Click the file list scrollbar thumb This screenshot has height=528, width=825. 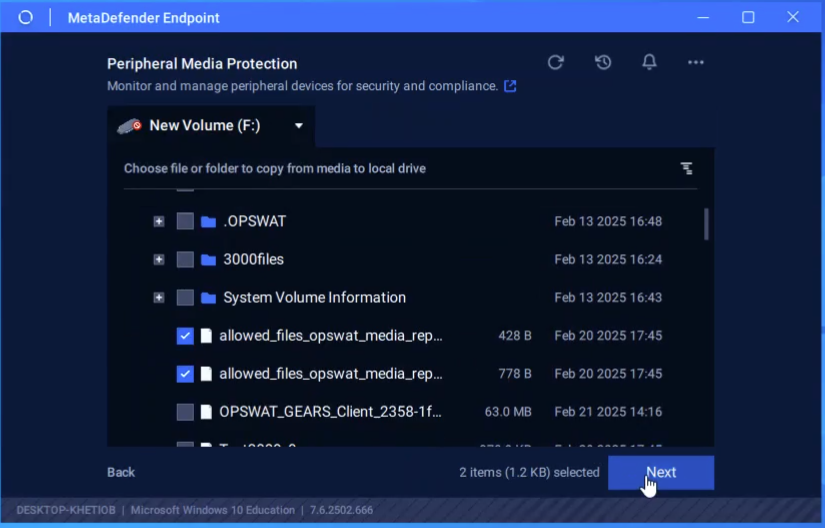[x=706, y=225]
